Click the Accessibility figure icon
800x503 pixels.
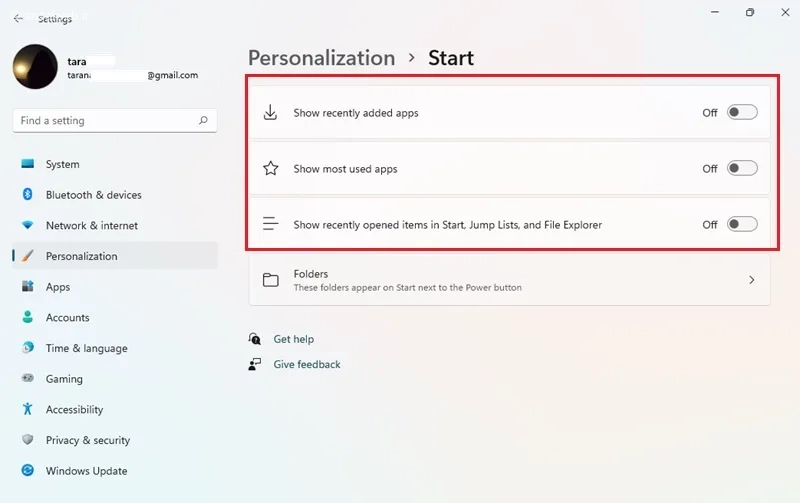tap(27, 410)
